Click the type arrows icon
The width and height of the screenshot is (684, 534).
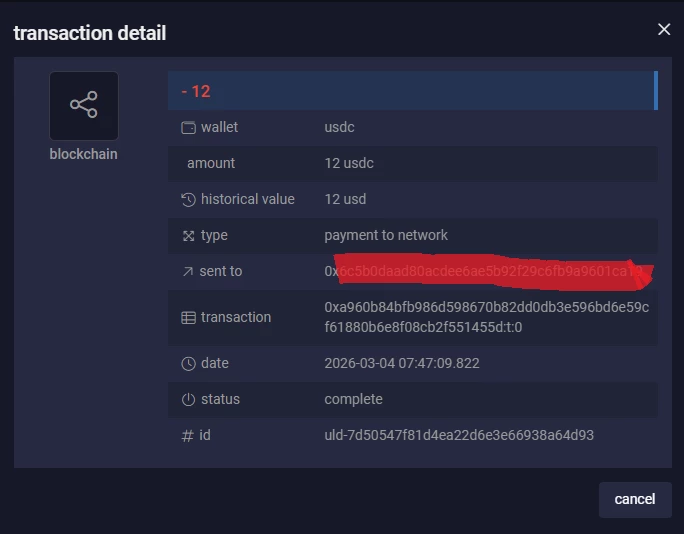pyautogui.click(x=188, y=236)
